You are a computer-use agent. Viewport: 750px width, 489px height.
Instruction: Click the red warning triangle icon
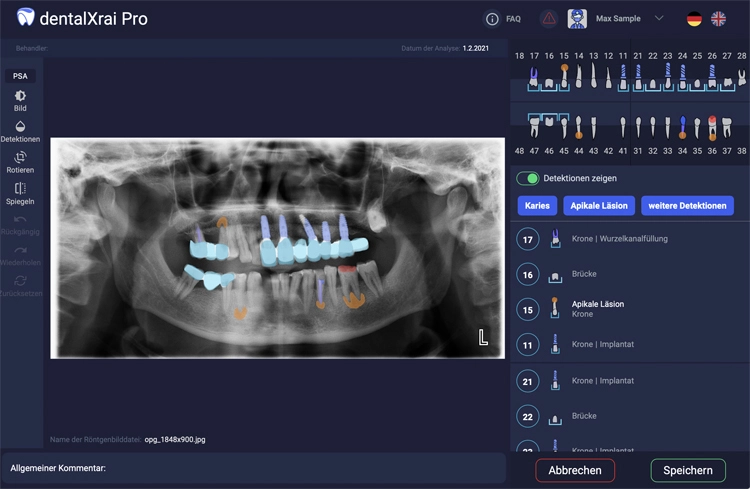coord(549,19)
